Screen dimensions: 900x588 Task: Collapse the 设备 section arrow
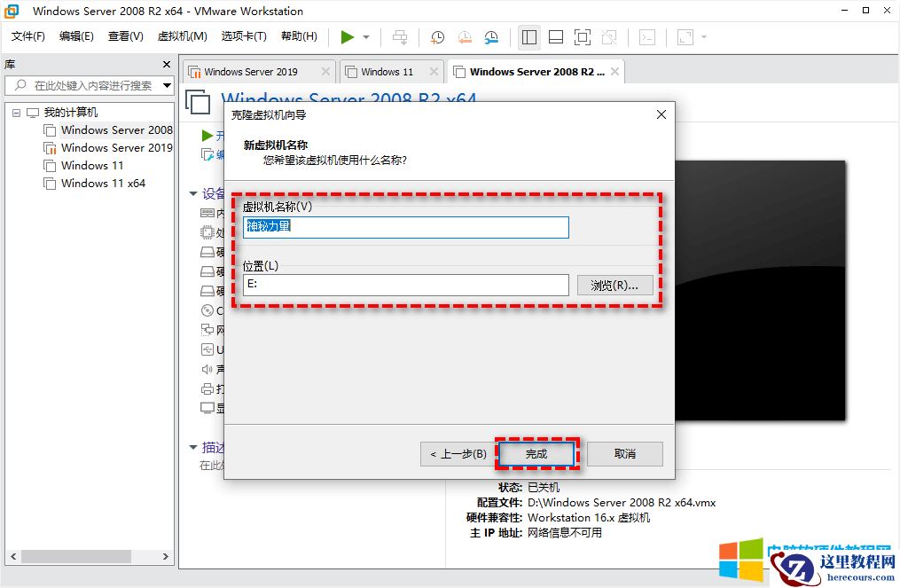pos(193,193)
